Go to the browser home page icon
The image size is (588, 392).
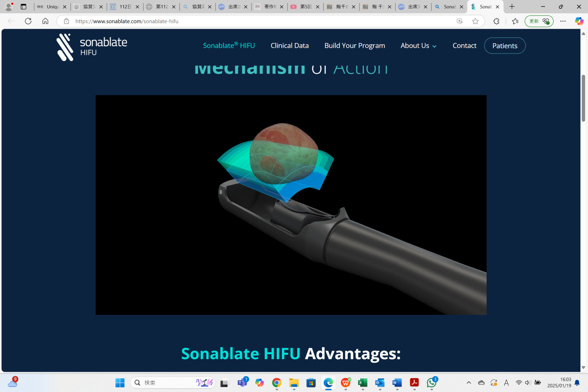pyautogui.click(x=45, y=21)
